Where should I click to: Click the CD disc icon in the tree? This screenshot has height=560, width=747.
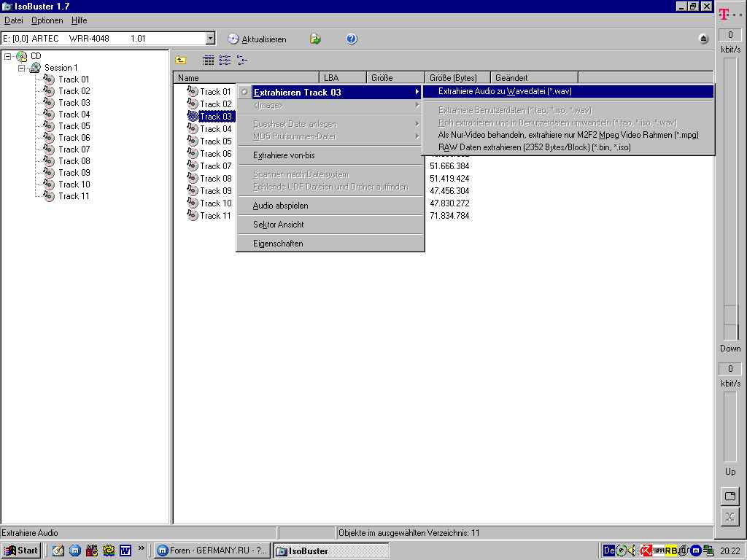pyautogui.click(x=21, y=56)
